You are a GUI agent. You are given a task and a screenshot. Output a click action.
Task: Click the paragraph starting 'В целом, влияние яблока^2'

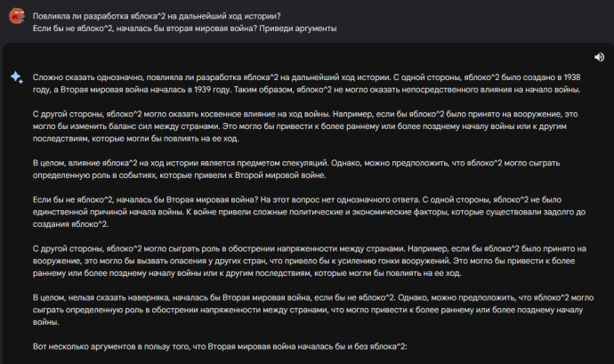296,169
